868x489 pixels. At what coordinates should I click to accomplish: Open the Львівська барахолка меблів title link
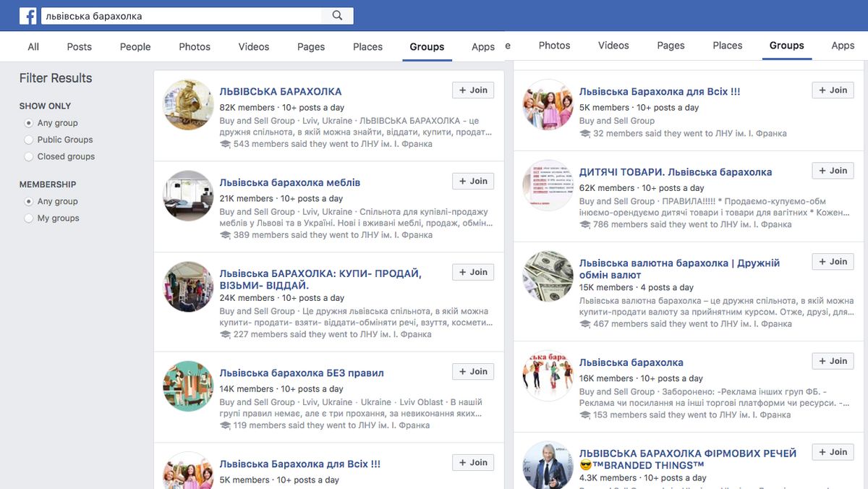290,182
